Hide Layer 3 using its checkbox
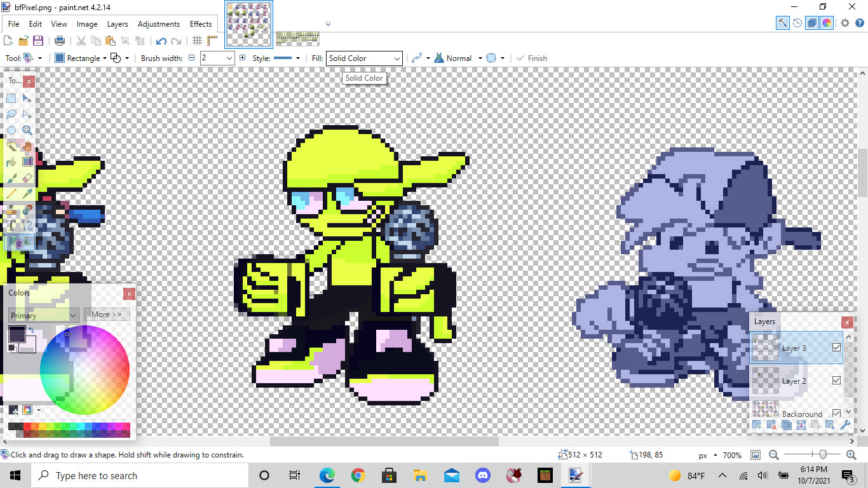 tap(836, 348)
